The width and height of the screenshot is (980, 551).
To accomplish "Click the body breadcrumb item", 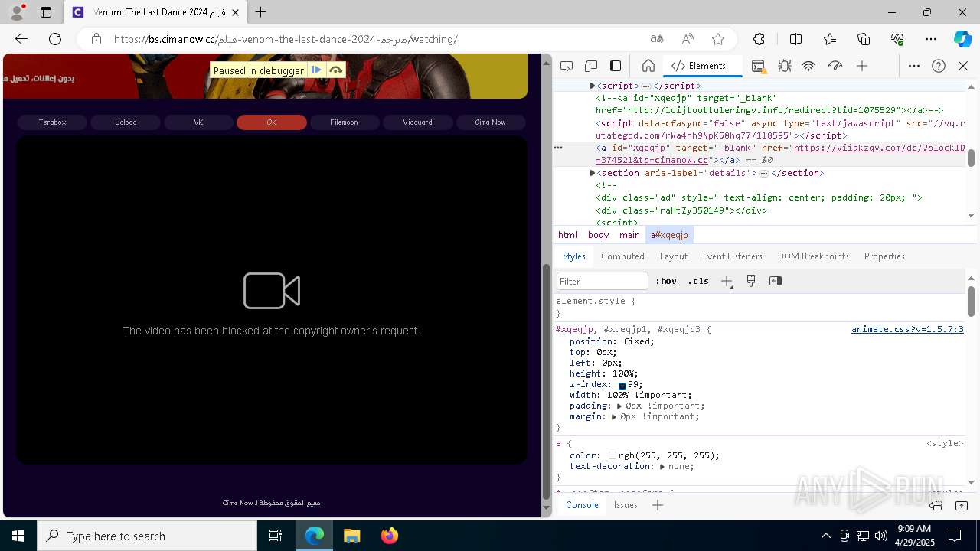I will tap(598, 235).
